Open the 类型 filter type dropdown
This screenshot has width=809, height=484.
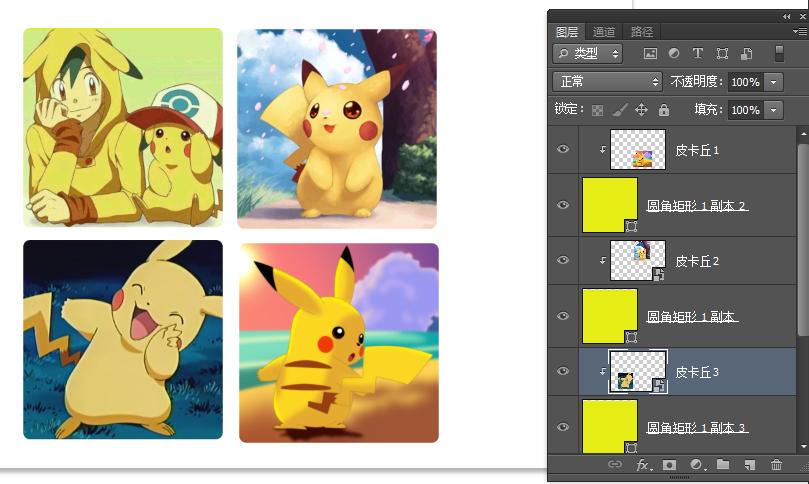pos(588,53)
